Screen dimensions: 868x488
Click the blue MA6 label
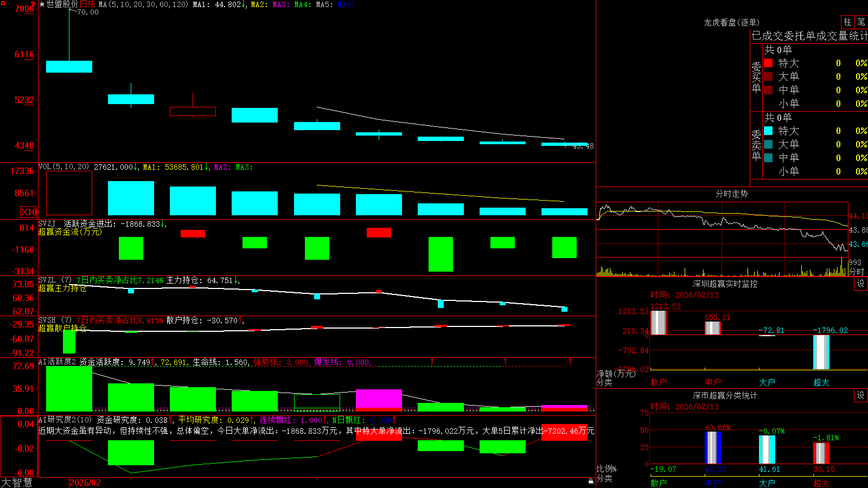346,4
